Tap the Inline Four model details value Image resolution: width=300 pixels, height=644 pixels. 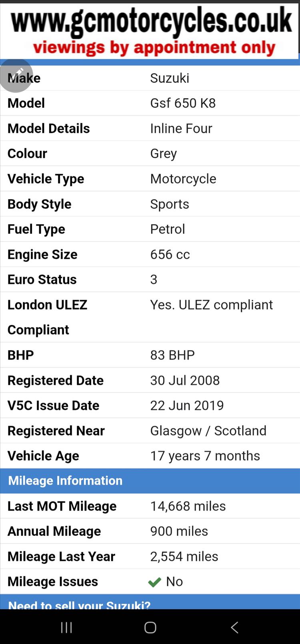tap(181, 129)
